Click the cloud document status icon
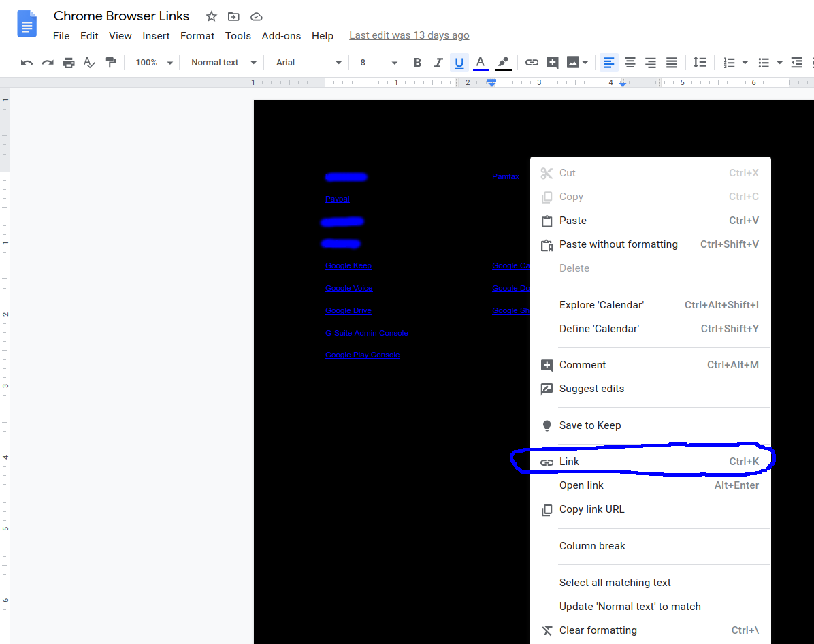Viewport: 814px width, 644px height. (x=257, y=16)
